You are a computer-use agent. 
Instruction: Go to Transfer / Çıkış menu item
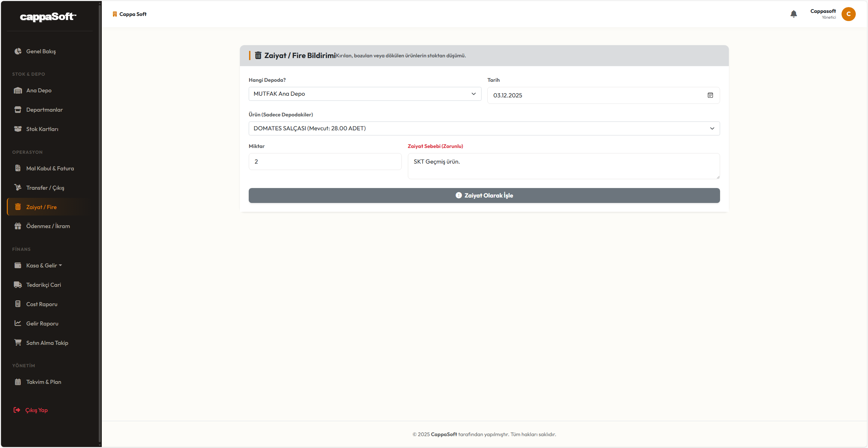click(x=45, y=188)
